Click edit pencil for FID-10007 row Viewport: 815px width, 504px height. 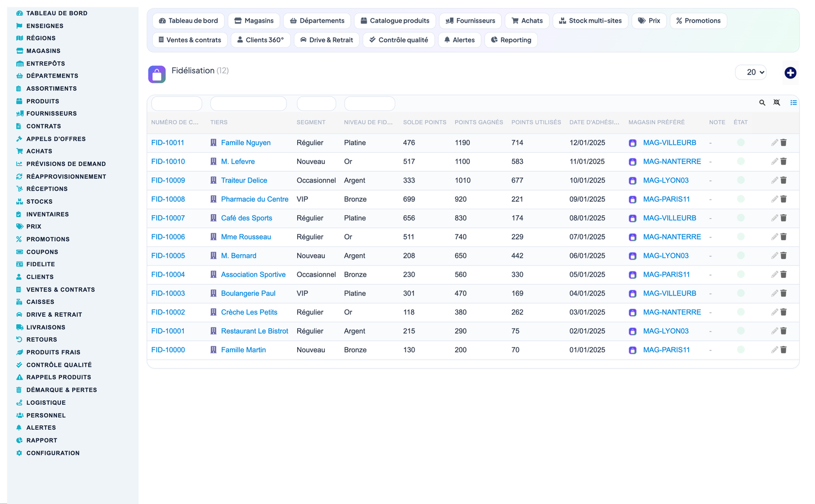(x=774, y=218)
